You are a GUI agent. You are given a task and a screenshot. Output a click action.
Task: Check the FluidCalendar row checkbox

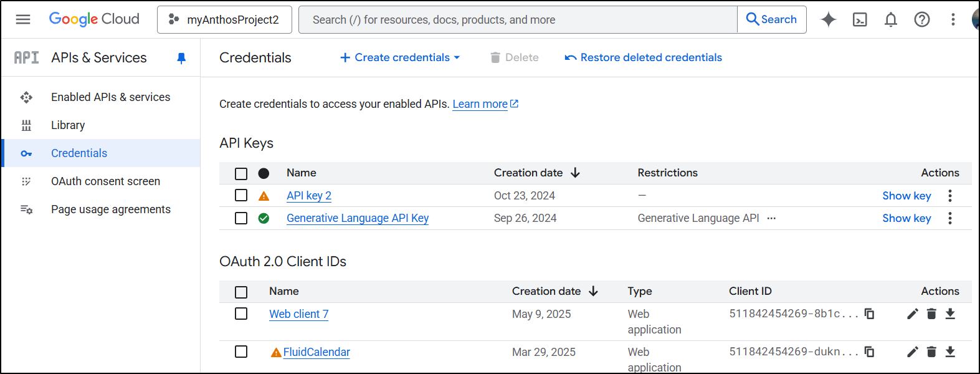coord(241,352)
